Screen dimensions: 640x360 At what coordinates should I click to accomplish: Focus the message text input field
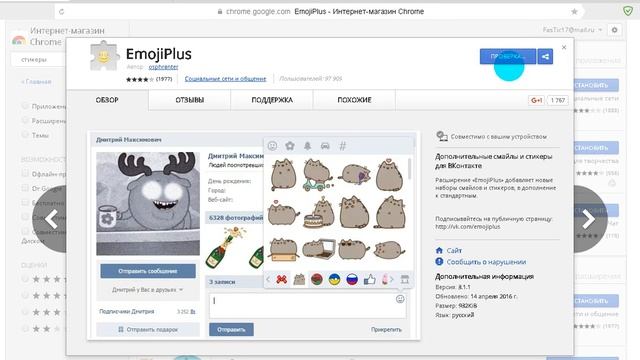pos(307,306)
